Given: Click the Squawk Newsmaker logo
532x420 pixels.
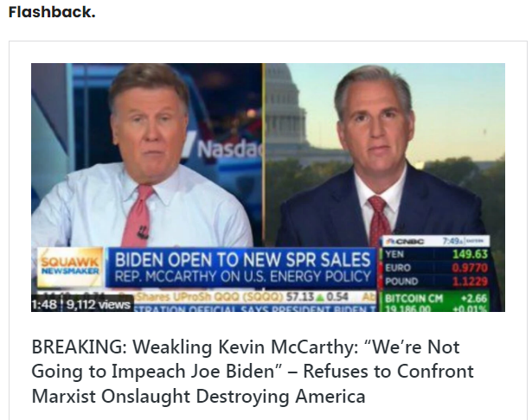Looking at the screenshot, I should coord(70,267).
